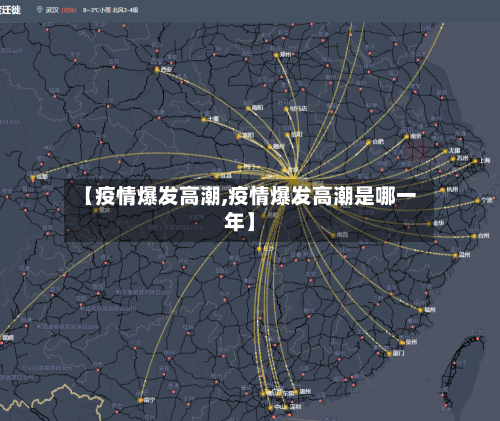The width and height of the screenshot is (500, 421).
Task: Select the 厦门 city marker
Action: pyautogui.click(x=389, y=354)
